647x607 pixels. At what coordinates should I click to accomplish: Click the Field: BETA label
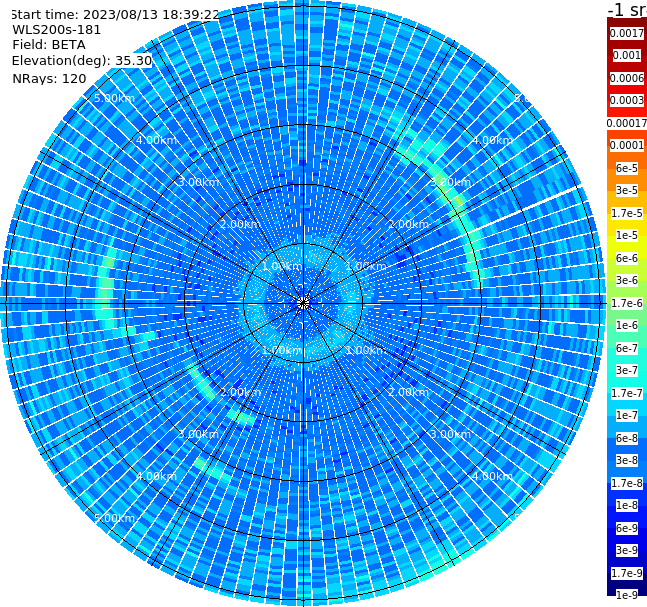49,45
